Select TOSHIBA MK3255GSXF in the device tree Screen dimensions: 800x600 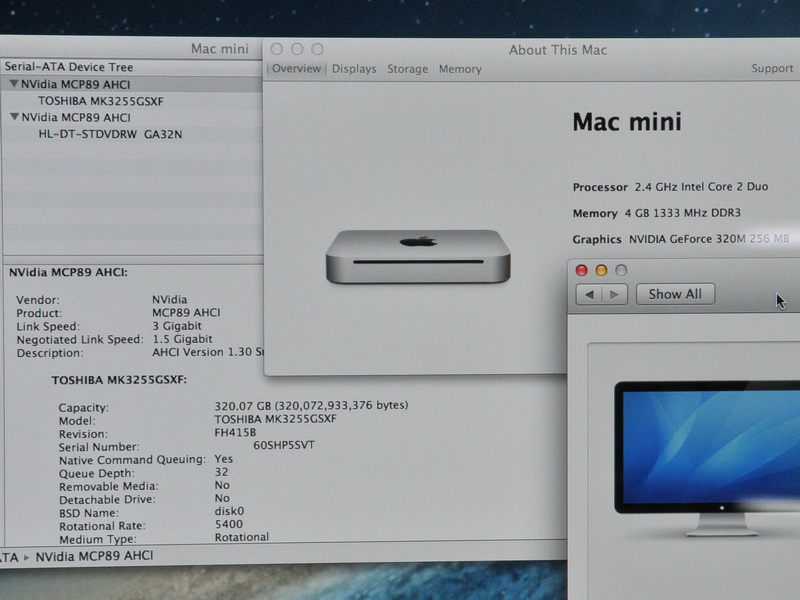[101, 101]
